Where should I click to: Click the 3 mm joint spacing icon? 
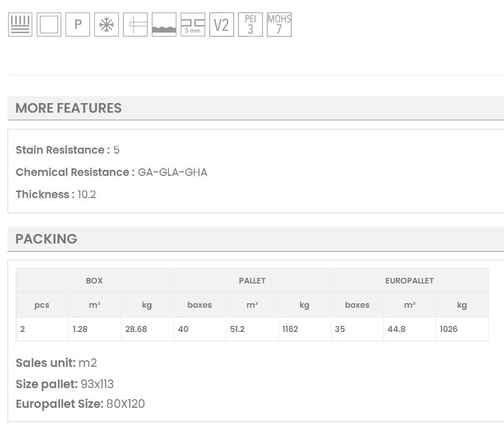193,25
